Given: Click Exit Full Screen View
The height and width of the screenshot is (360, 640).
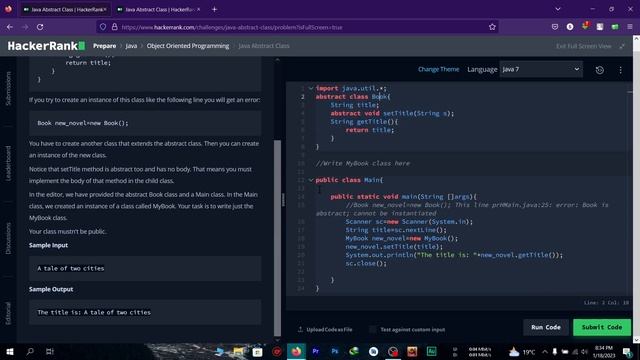Looking at the screenshot, I should 584,46.
